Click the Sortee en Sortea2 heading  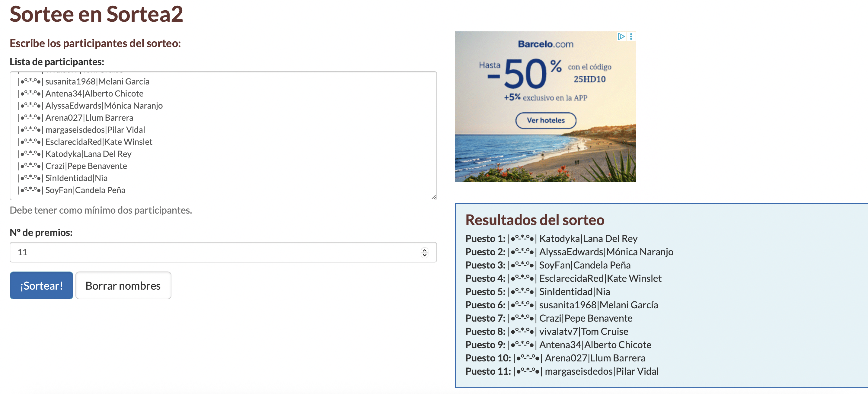96,14
